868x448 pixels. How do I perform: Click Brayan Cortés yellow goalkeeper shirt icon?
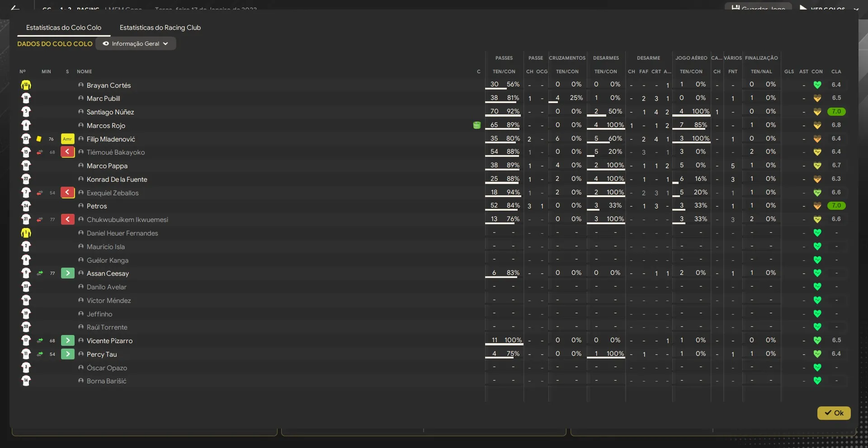pos(26,85)
